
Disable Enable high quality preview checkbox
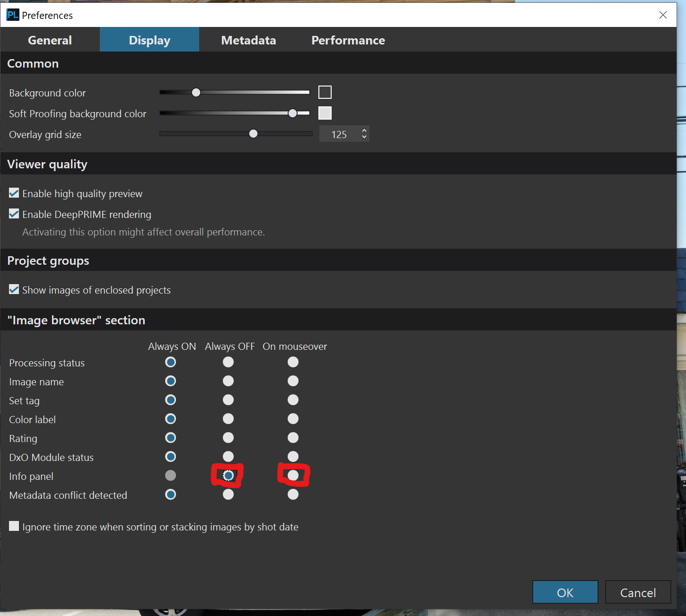14,193
